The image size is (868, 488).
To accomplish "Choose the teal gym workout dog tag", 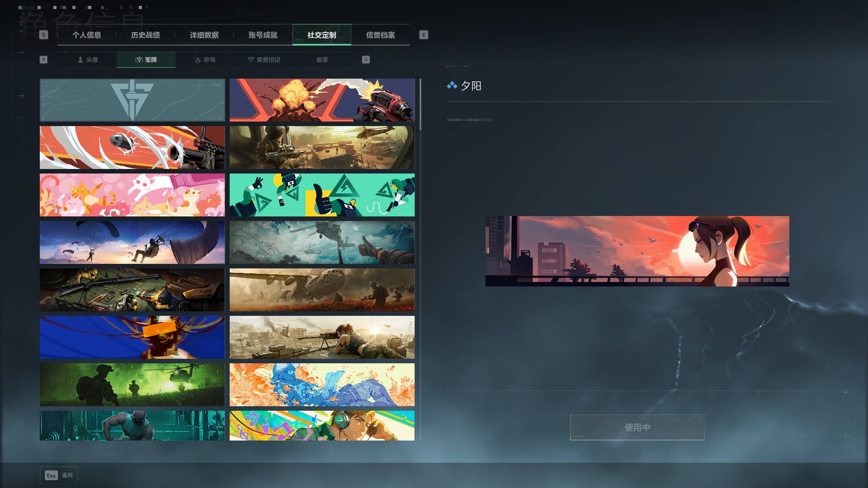I will (x=132, y=425).
